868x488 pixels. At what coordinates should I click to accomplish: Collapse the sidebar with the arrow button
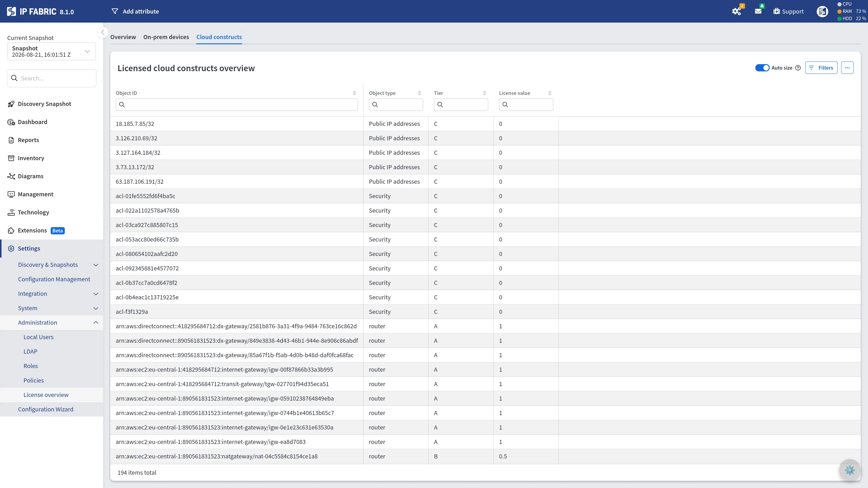103,32
